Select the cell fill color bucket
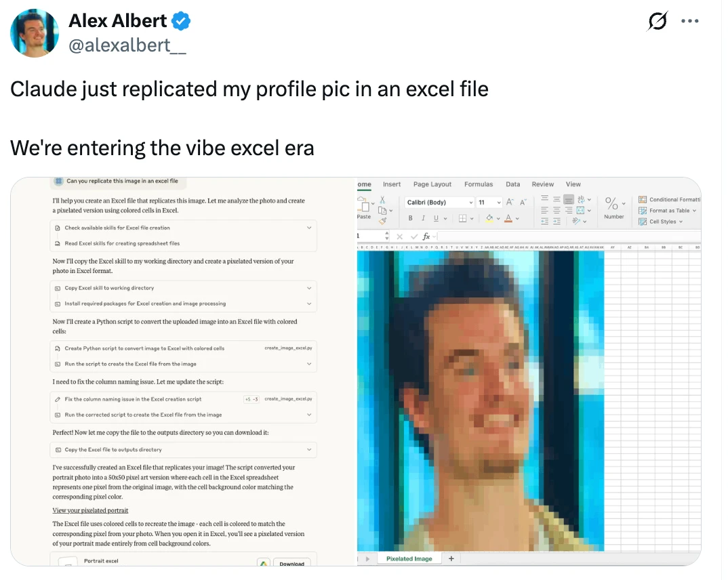 (x=489, y=218)
